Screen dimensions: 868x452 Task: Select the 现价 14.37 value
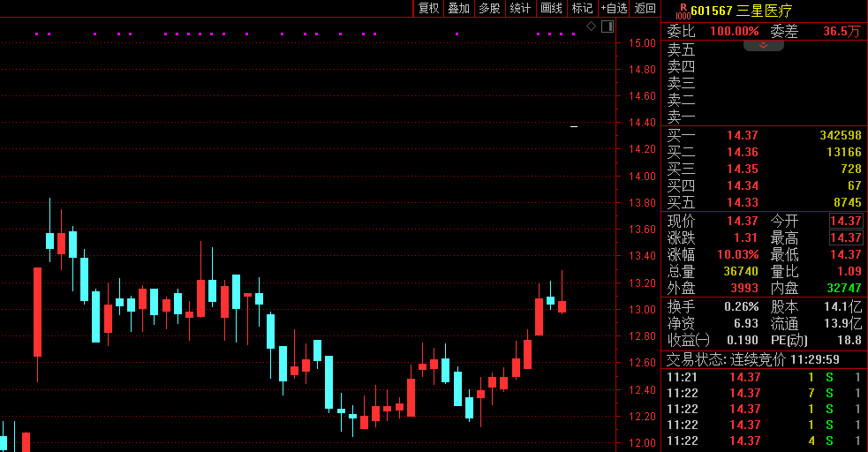pos(743,222)
